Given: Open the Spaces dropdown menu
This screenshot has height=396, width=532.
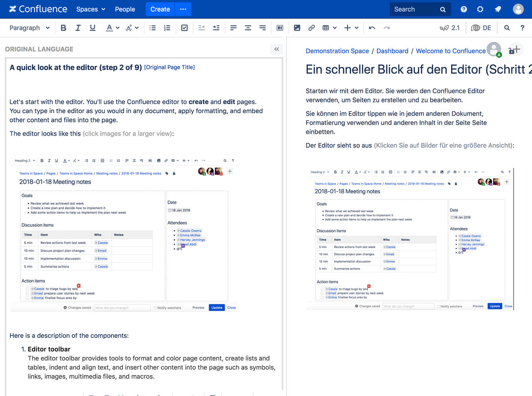Looking at the screenshot, I should [91, 9].
